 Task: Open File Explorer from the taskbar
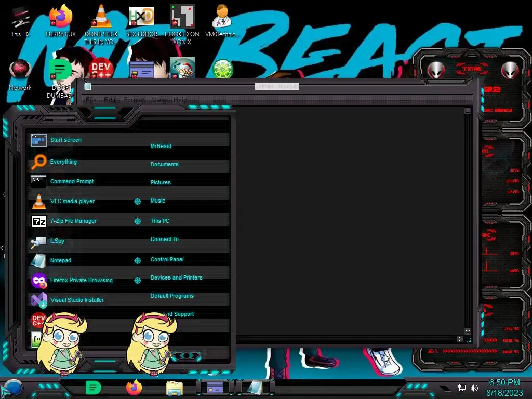[x=175, y=388]
